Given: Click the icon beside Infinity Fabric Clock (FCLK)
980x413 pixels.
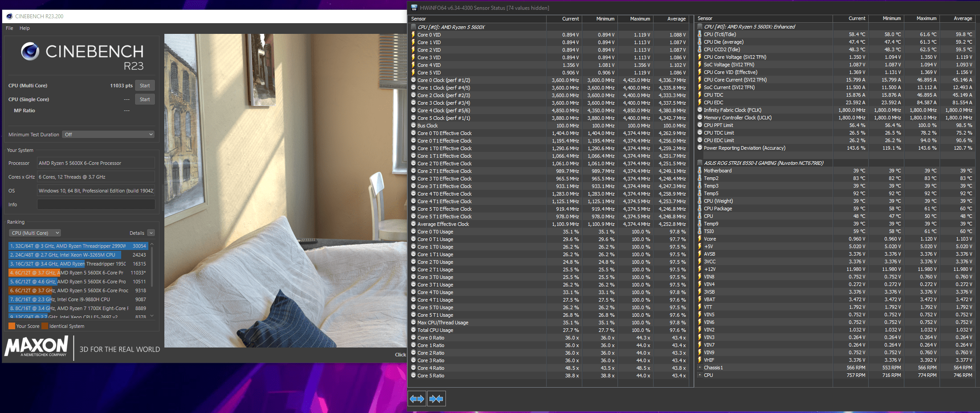Looking at the screenshot, I should pyautogui.click(x=700, y=110).
